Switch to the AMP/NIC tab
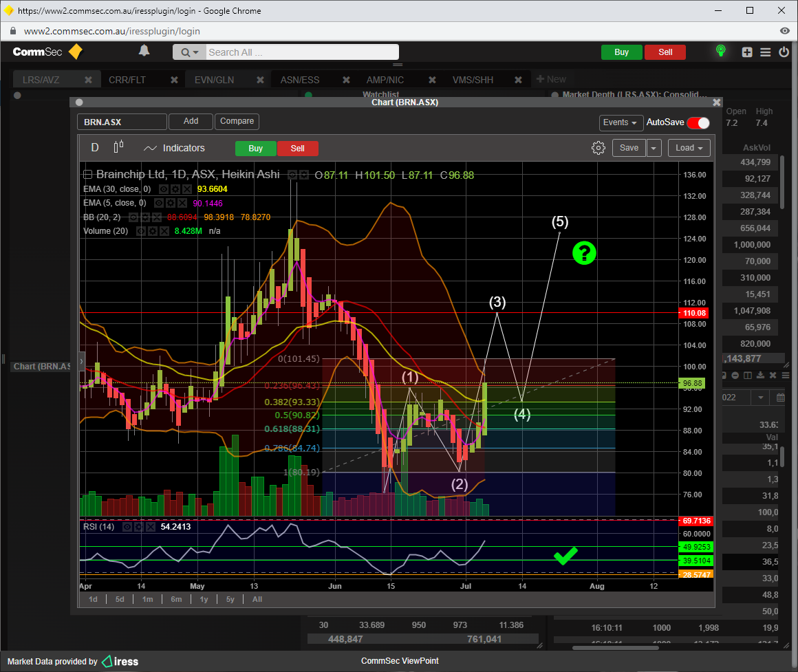 [385, 80]
